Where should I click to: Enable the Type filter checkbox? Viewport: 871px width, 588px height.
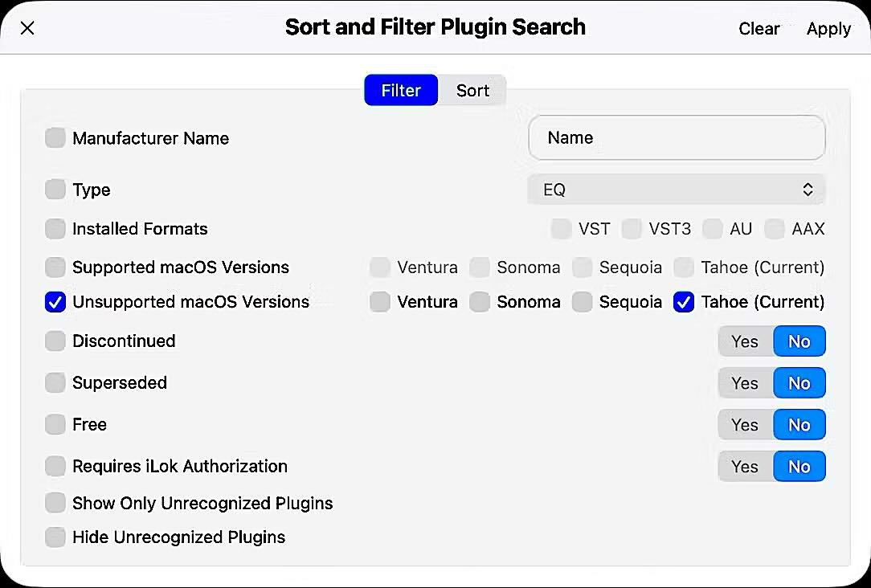coord(55,190)
